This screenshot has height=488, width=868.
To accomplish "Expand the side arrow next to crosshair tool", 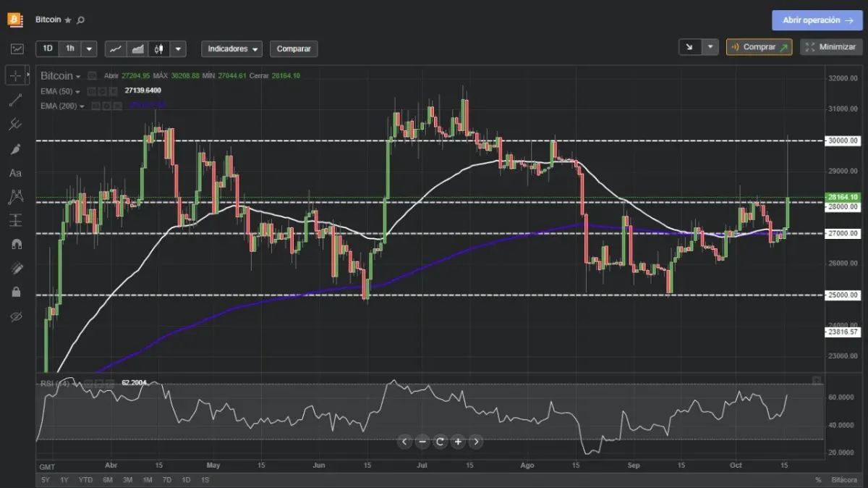I will 27,75.
